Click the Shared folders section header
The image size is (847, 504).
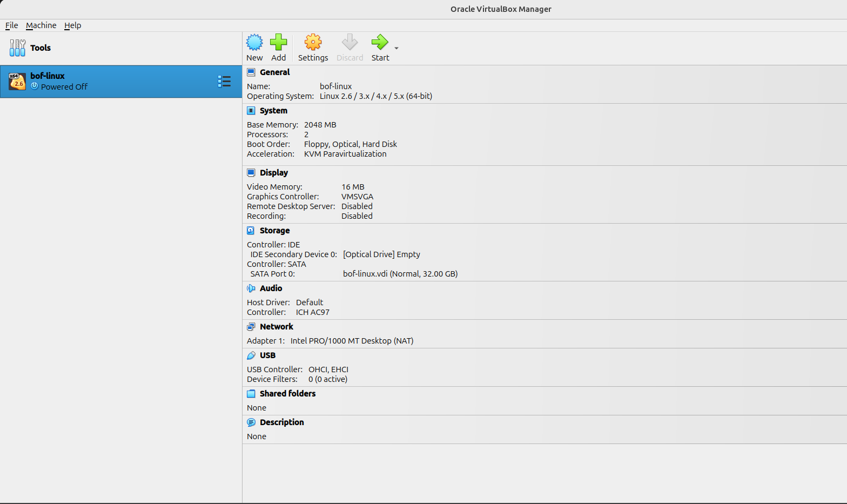287,394
